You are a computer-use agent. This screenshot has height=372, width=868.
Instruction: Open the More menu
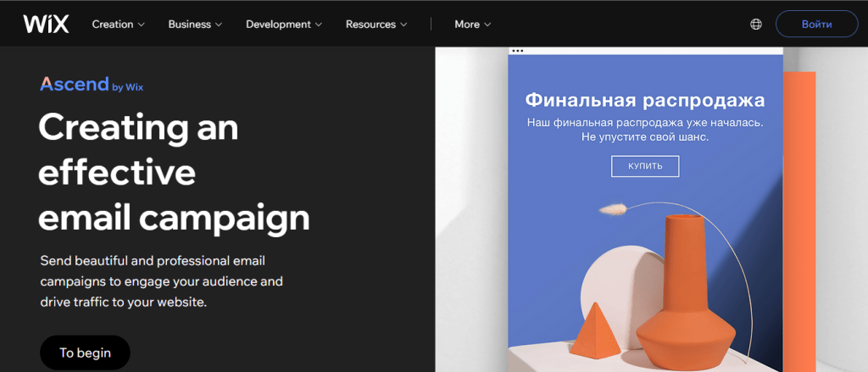click(x=473, y=25)
